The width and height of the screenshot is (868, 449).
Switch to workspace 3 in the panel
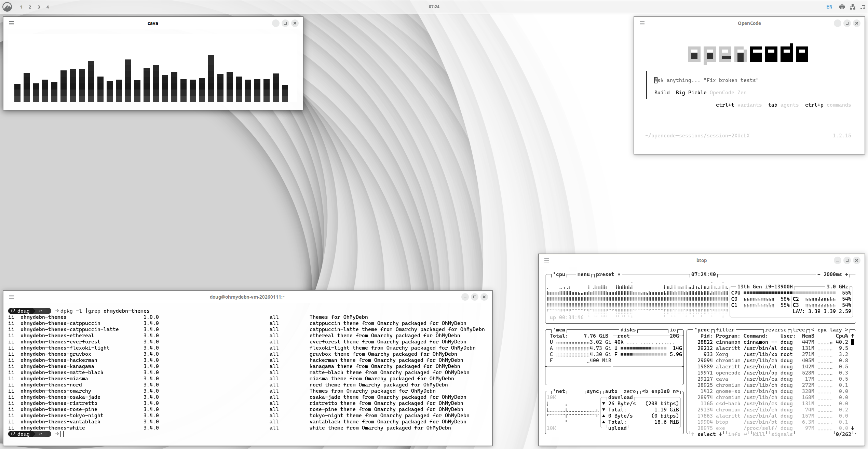39,7
